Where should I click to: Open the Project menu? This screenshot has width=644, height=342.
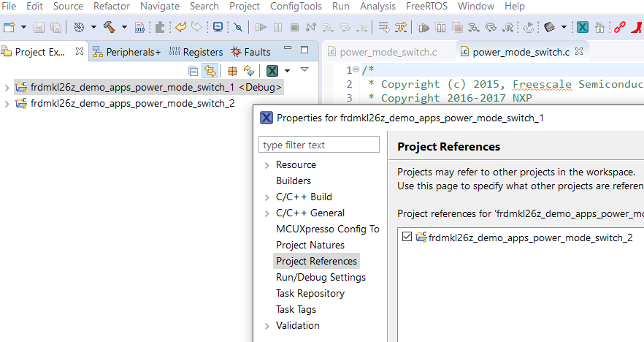(x=245, y=6)
